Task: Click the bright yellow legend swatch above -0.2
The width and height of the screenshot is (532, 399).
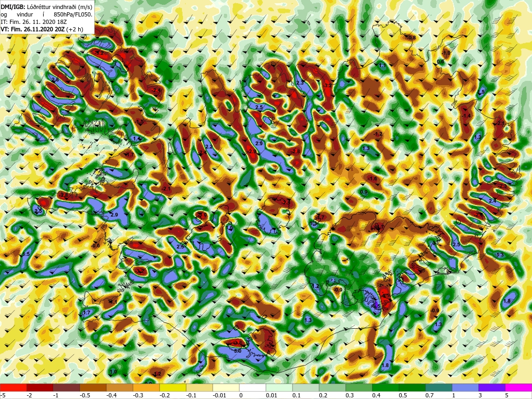Action: point(173,388)
